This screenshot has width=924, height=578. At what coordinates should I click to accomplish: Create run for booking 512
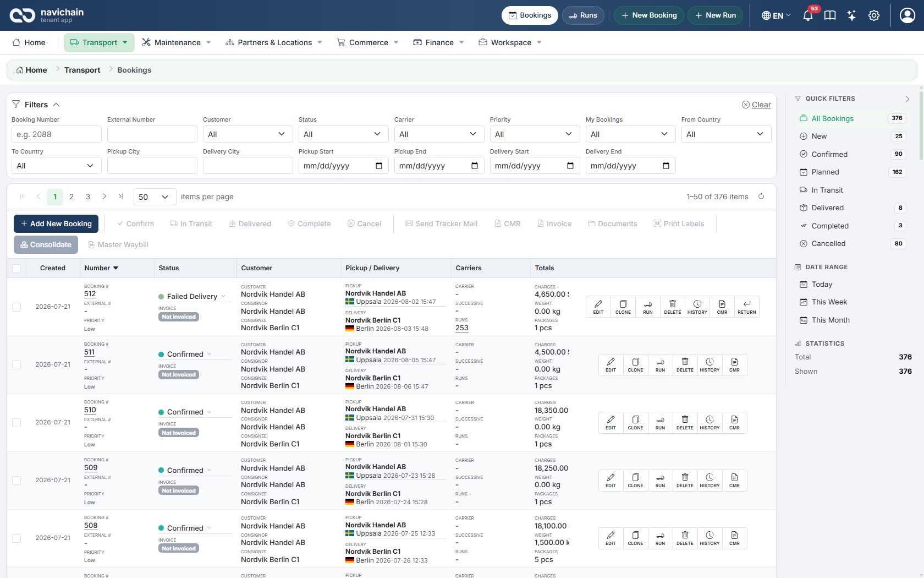click(x=648, y=307)
